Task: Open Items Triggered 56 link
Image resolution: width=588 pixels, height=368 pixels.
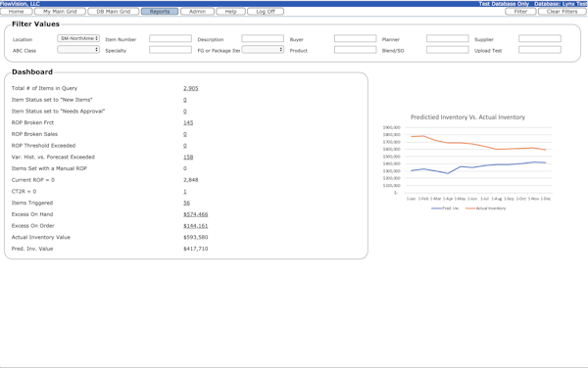Action: pyautogui.click(x=187, y=203)
